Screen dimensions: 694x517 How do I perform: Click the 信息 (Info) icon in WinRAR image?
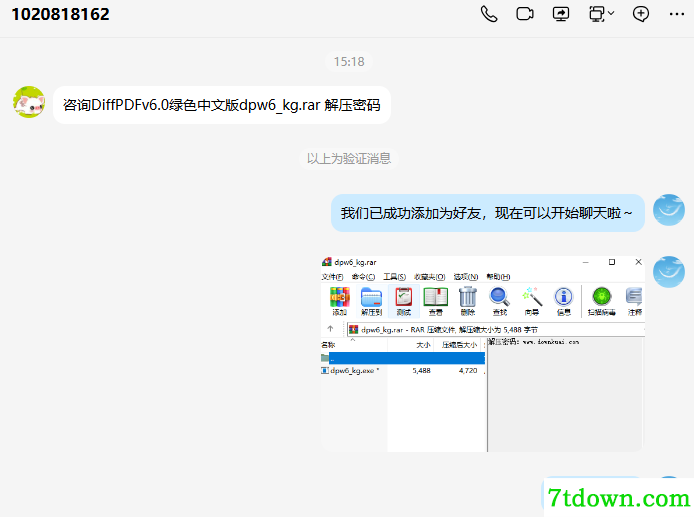point(564,301)
